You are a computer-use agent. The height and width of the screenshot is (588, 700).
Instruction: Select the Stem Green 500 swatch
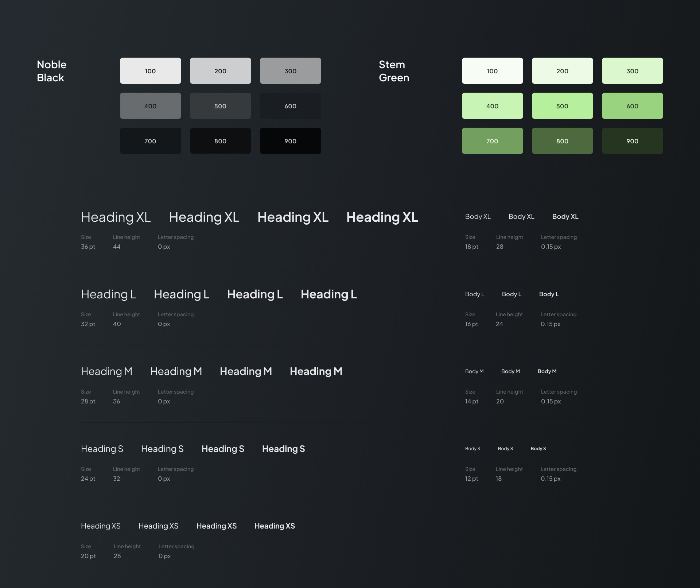(x=562, y=106)
